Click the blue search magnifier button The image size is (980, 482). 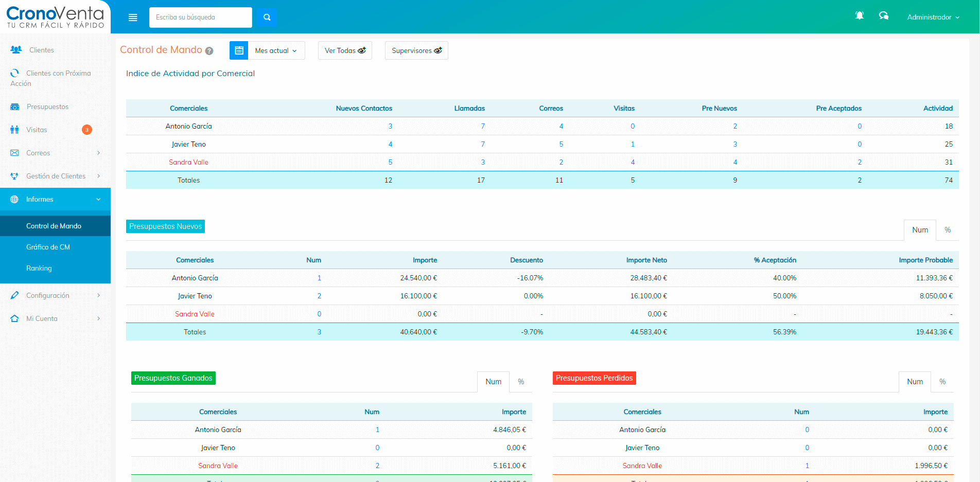pos(267,17)
